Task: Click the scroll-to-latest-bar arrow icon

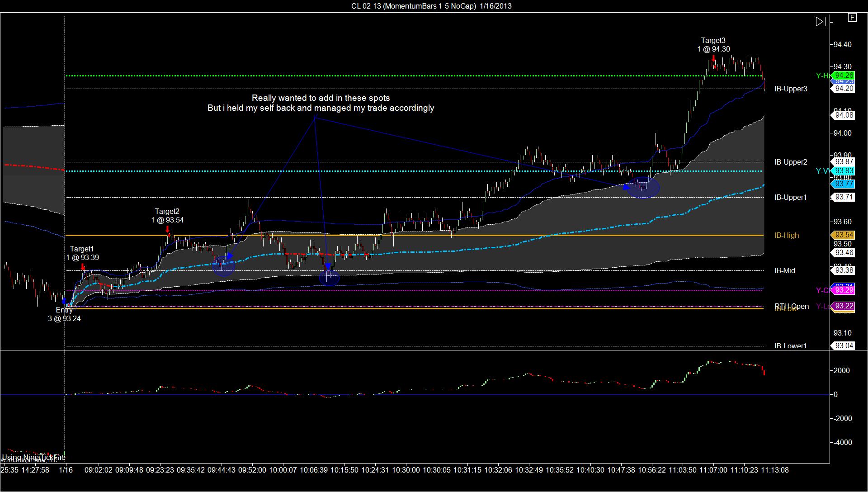Action: 821,21
